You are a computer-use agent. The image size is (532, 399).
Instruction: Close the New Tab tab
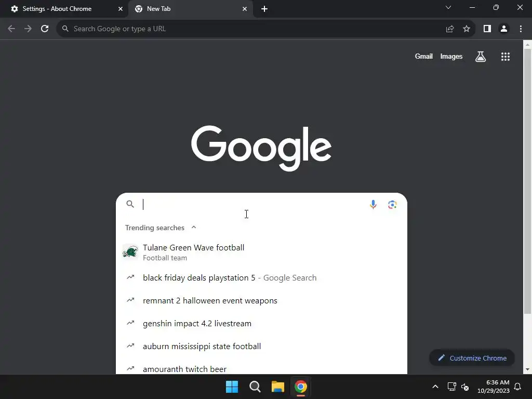(x=245, y=9)
